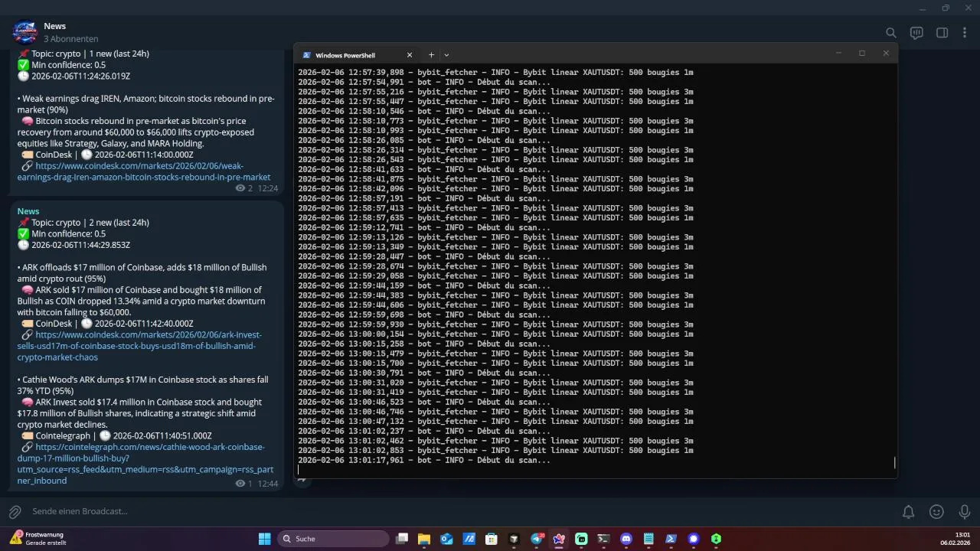Click the share arrow below the last post
Image resolution: width=980 pixels, height=551 pixels.
pos(302,480)
